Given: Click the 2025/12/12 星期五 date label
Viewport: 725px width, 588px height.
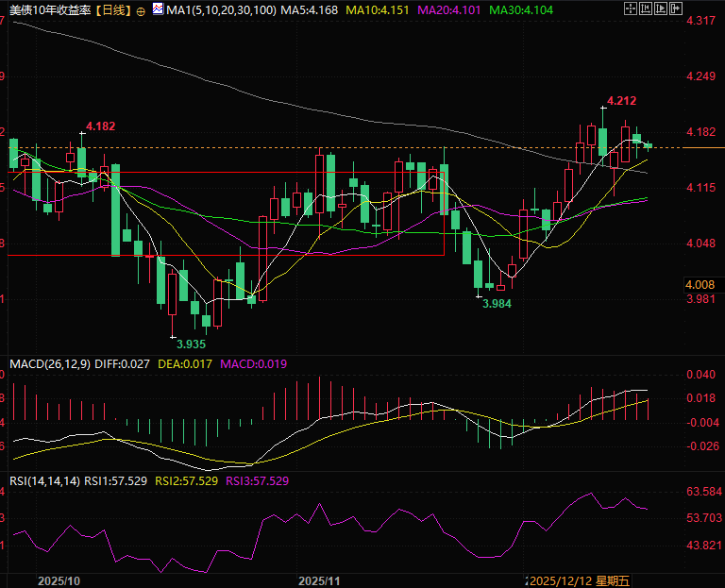Looking at the screenshot, I should (x=580, y=581).
